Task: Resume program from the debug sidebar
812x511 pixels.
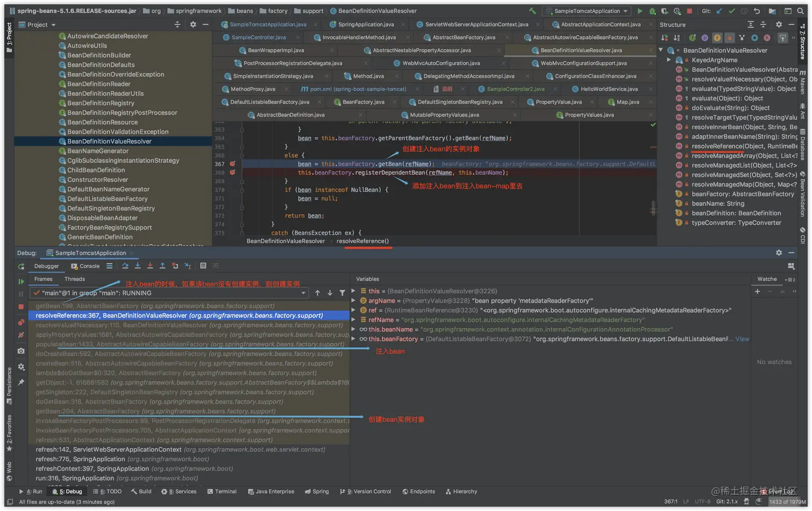Action: pyautogui.click(x=21, y=281)
